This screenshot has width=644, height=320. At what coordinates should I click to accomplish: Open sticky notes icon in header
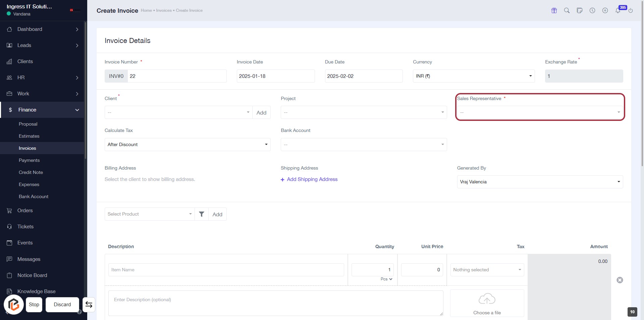[580, 10]
